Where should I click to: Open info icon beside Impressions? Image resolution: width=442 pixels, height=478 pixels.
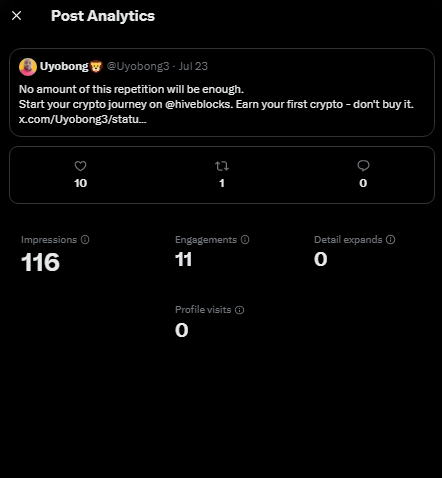tap(85, 240)
